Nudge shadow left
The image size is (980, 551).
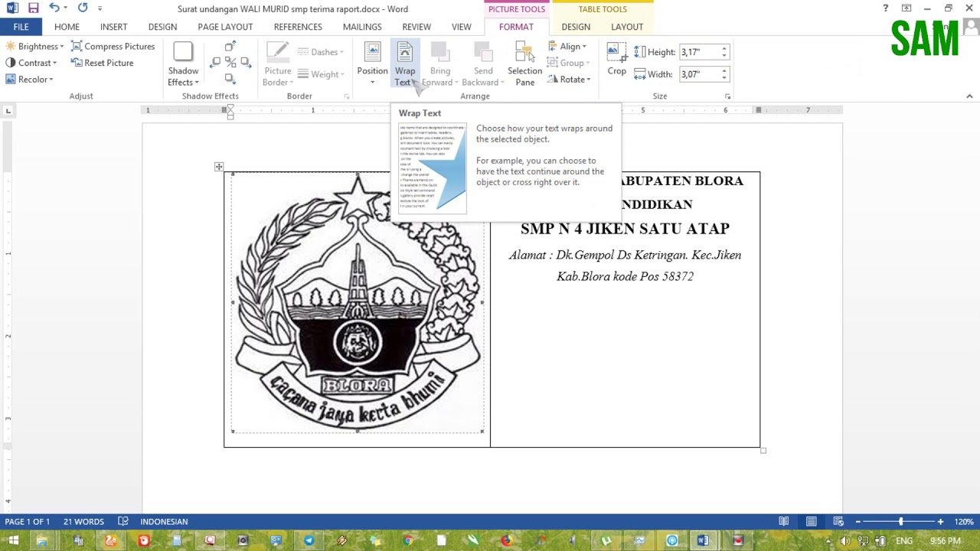[x=215, y=62]
